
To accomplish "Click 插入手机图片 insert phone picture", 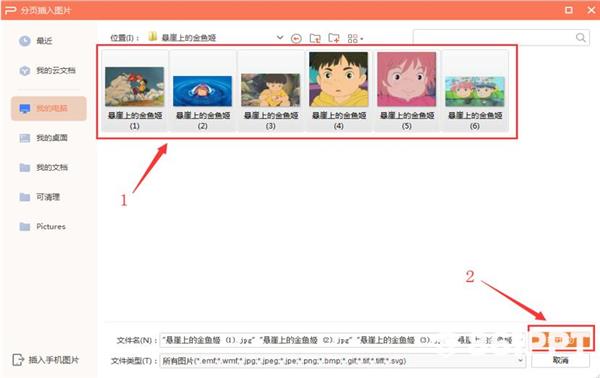I will [x=46, y=360].
